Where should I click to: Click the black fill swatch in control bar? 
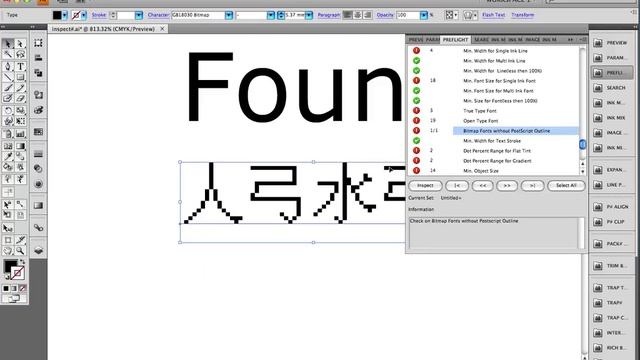point(57,16)
